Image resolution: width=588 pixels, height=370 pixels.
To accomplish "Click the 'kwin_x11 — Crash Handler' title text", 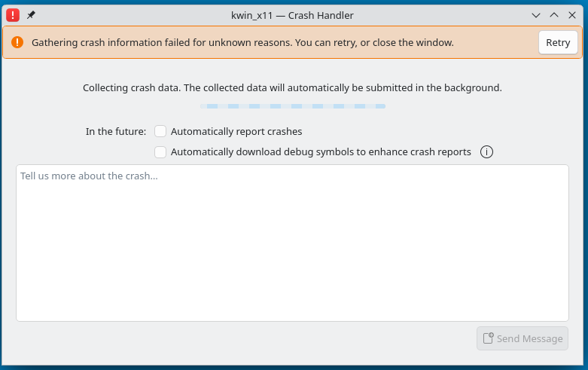I will [292, 15].
